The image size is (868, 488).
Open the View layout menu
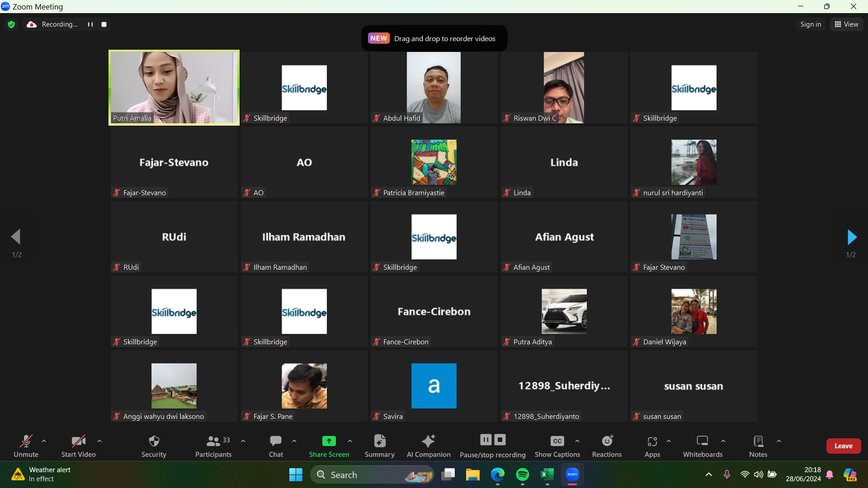pos(846,24)
